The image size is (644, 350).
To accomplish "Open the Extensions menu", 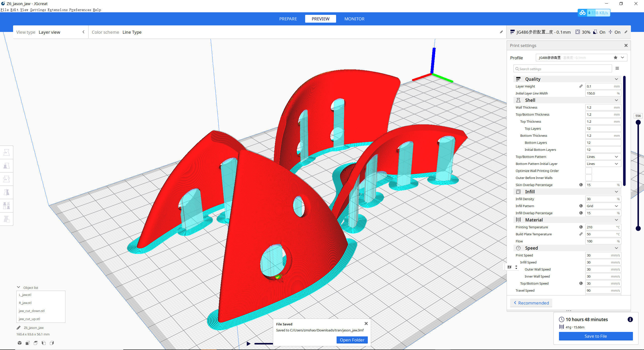I will point(58,10).
